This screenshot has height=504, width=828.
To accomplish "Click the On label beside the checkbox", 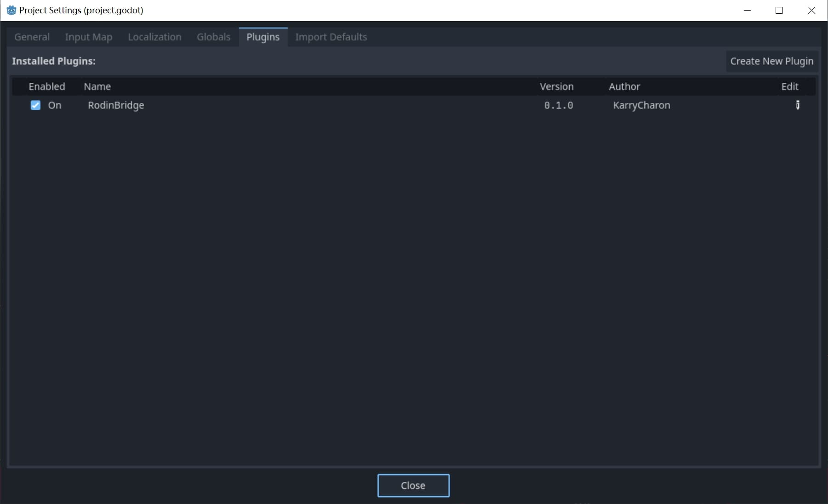I will (x=55, y=105).
